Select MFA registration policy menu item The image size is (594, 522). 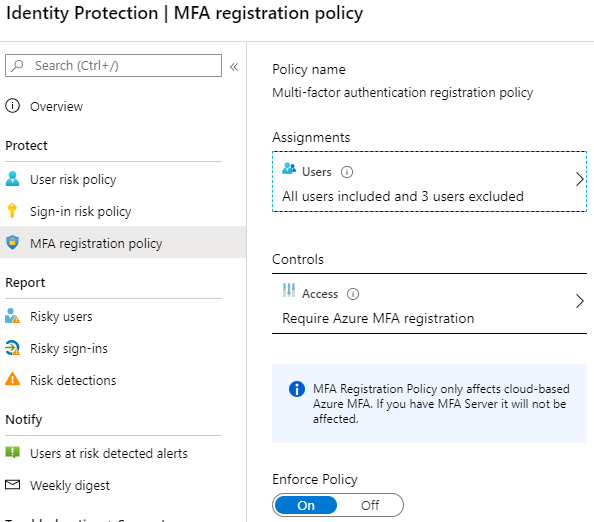coord(123,242)
